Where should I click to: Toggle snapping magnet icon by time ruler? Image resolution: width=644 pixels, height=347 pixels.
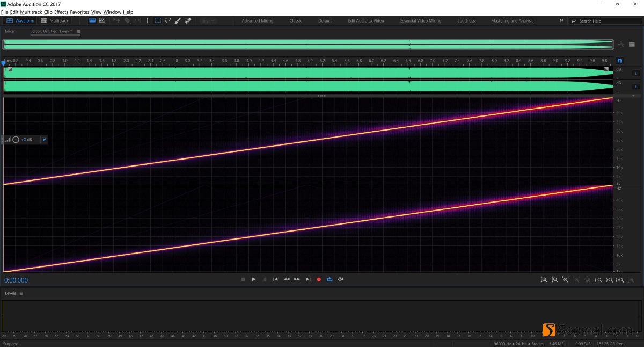(620, 61)
